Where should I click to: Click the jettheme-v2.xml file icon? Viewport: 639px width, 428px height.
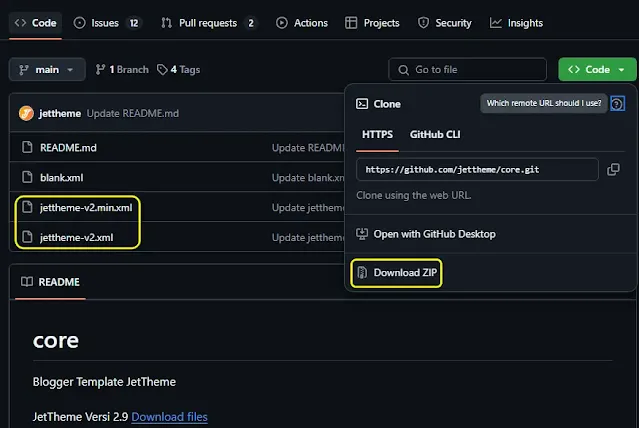point(27,237)
